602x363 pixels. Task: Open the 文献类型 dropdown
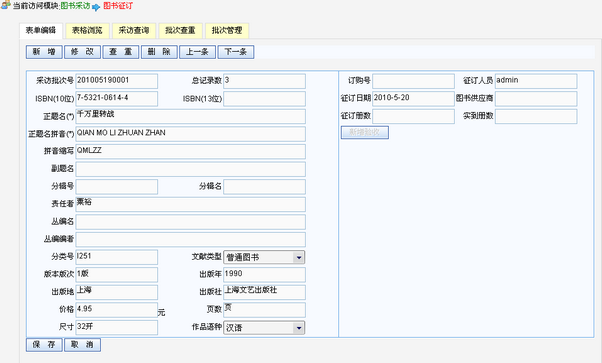(264, 257)
